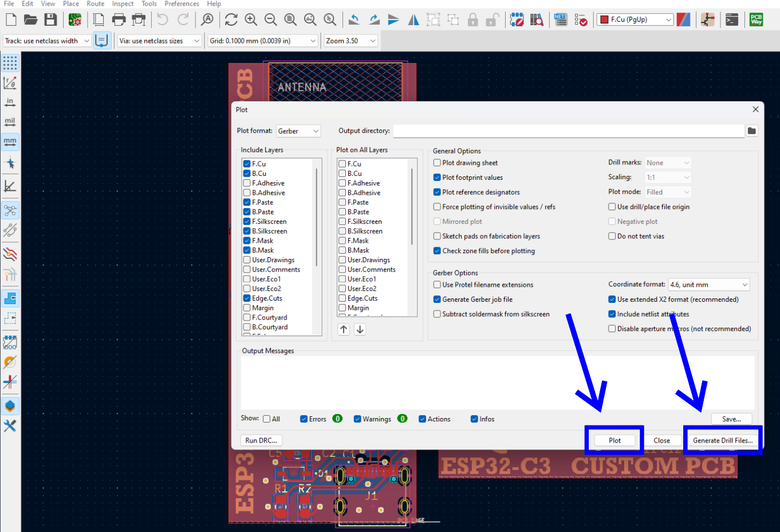
Task: Open the F.Cu layer selector dropdown
Action: click(635, 19)
